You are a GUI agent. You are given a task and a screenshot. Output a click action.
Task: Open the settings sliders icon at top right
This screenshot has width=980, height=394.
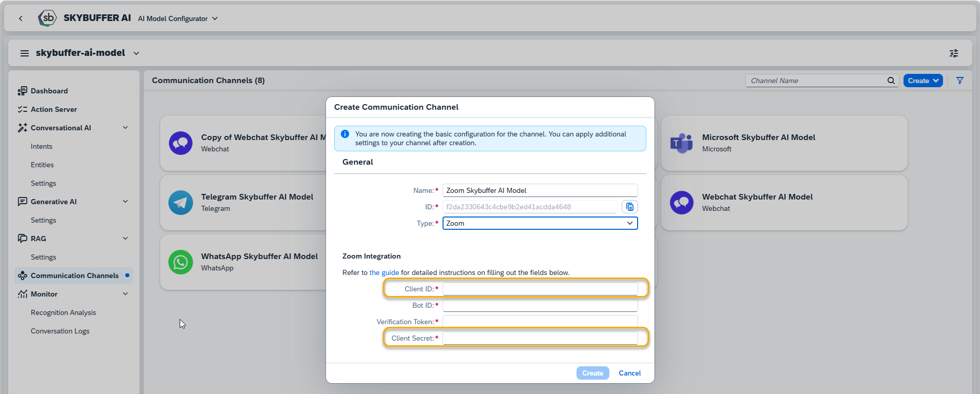click(954, 53)
